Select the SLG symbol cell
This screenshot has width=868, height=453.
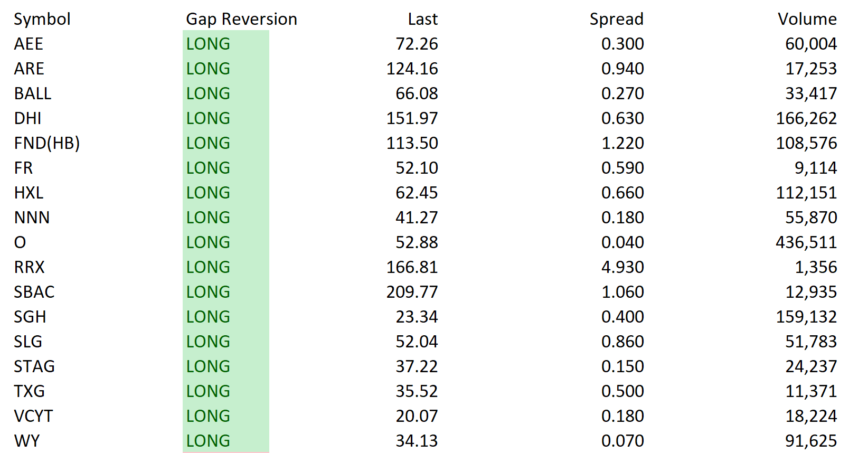tap(28, 342)
